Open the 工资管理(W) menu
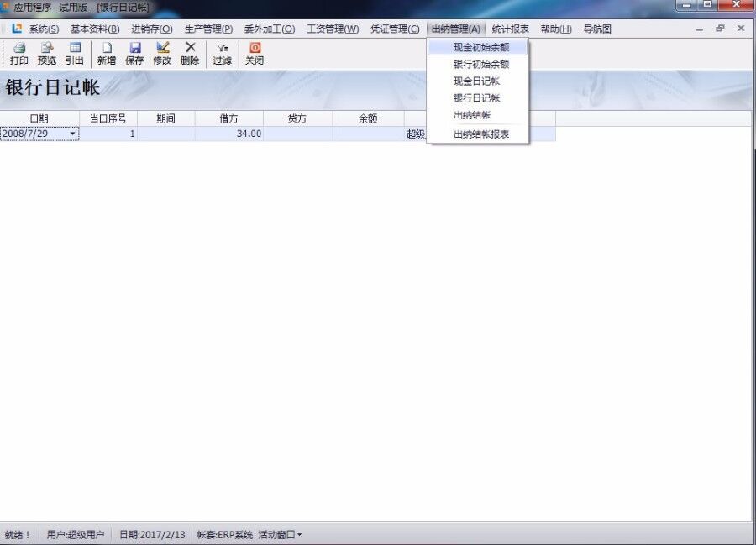The height and width of the screenshot is (545, 756). point(333,29)
